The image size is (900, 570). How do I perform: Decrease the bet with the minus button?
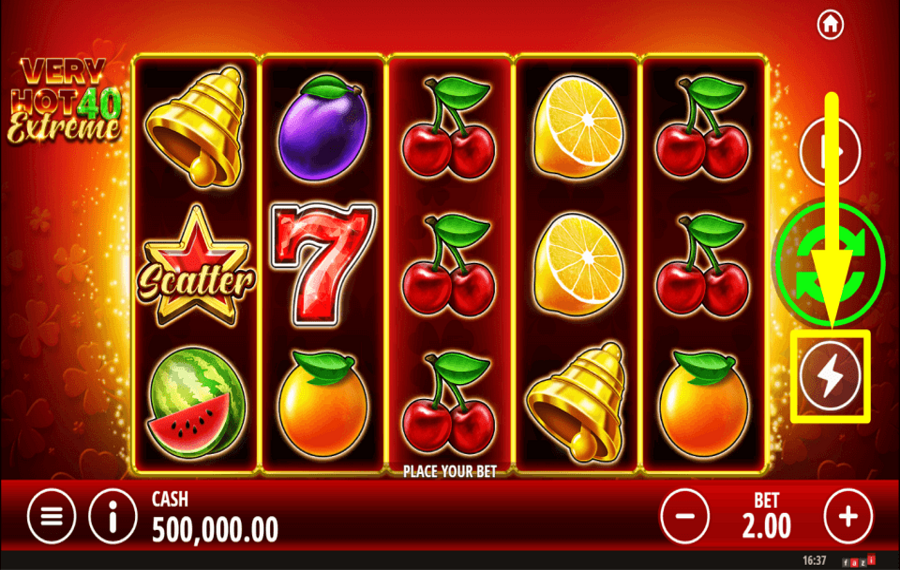[685, 517]
